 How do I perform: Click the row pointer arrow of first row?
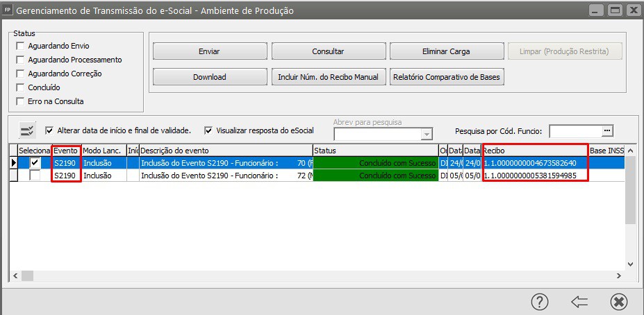(13, 163)
